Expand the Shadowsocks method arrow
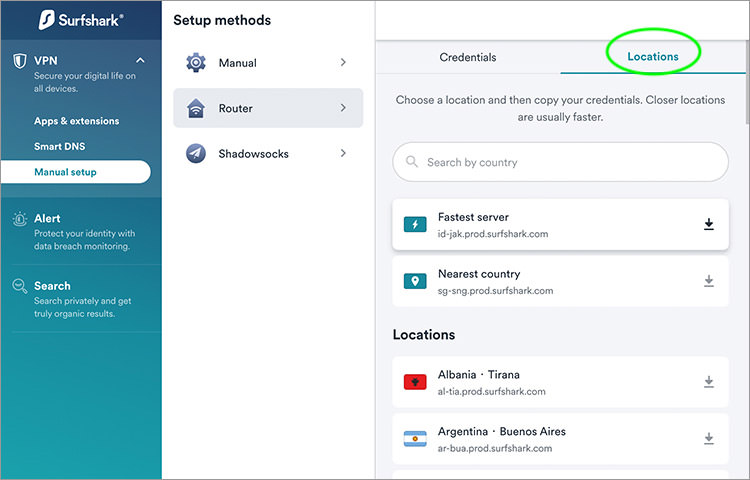This screenshot has height=480, width=750. [x=343, y=153]
